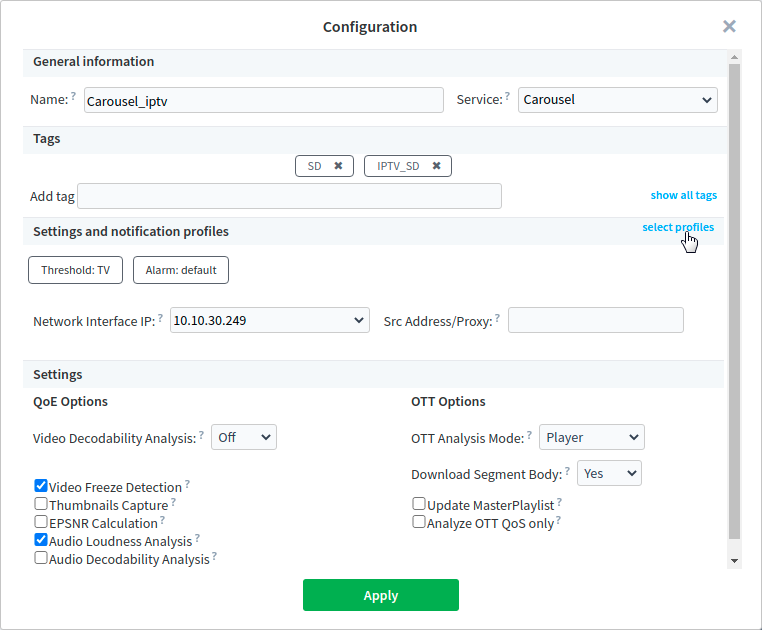
Task: Click the select profiles link
Action: point(678,227)
